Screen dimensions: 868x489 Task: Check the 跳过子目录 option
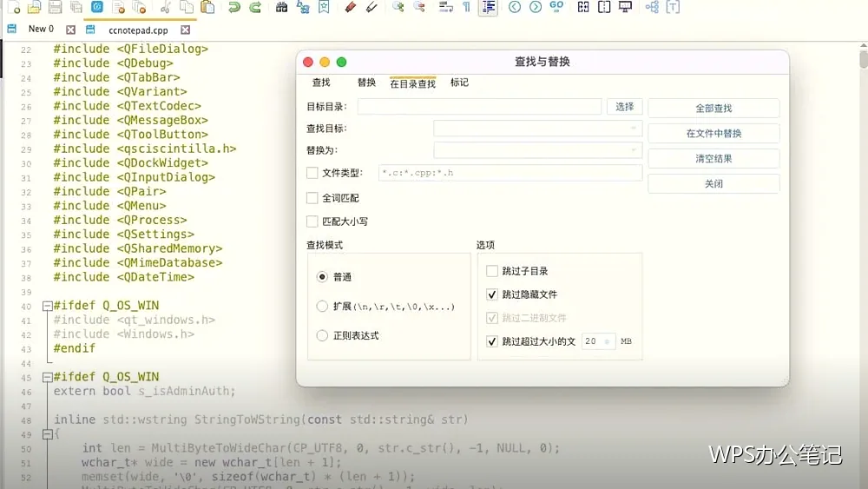click(492, 271)
